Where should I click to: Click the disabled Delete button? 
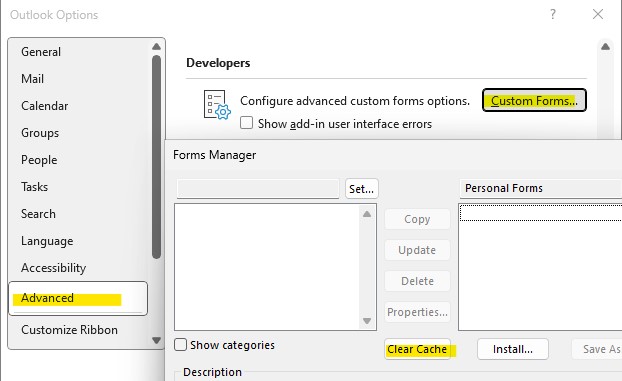click(x=417, y=281)
